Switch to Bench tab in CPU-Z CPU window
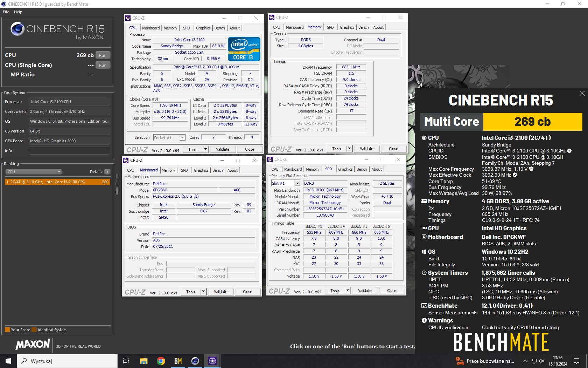 (220, 28)
